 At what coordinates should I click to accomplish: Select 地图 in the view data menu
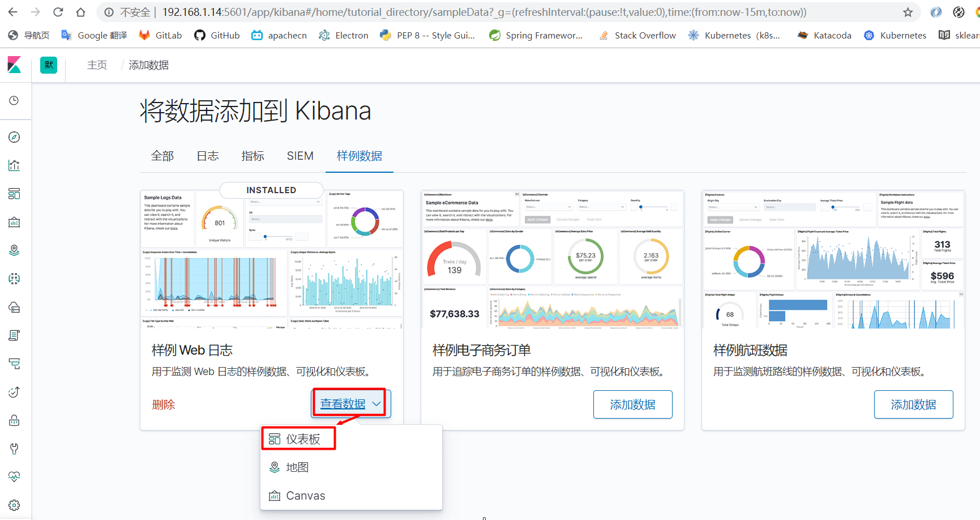coord(297,467)
